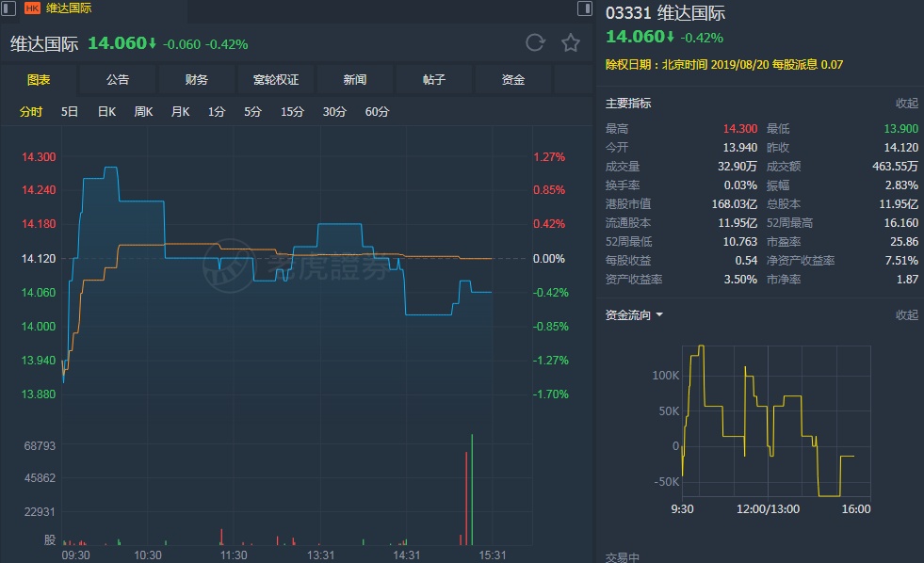The image size is (924, 563).
Task: Select the 分时 chart period
Action: coord(31,112)
